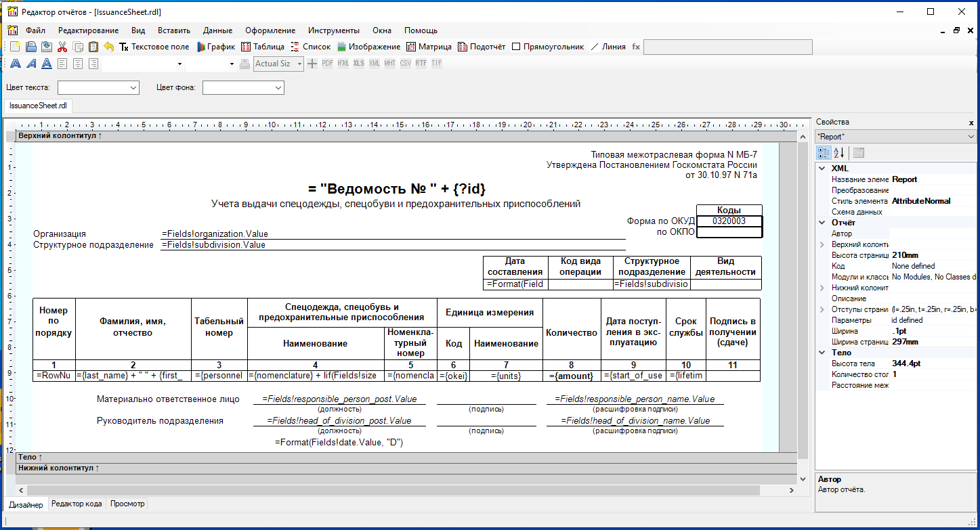Open the font name dropdown
The width and height of the screenshot is (980, 530).
[179, 64]
